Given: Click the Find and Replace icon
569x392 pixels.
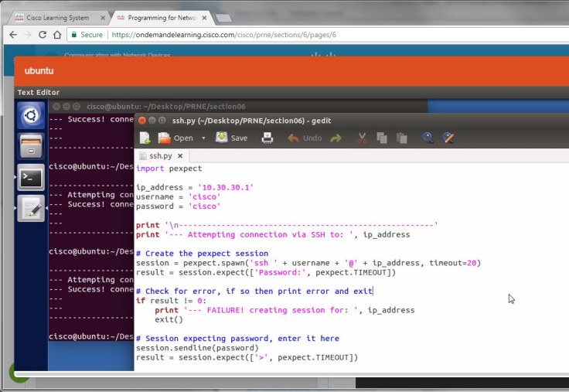Looking at the screenshot, I should coord(448,138).
